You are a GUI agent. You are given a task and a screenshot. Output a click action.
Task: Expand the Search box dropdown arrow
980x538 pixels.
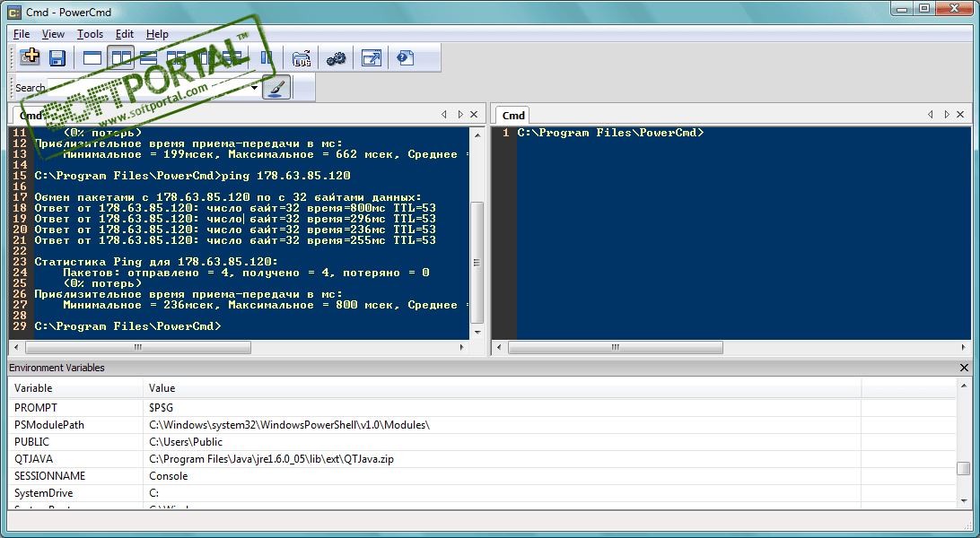tap(254, 87)
